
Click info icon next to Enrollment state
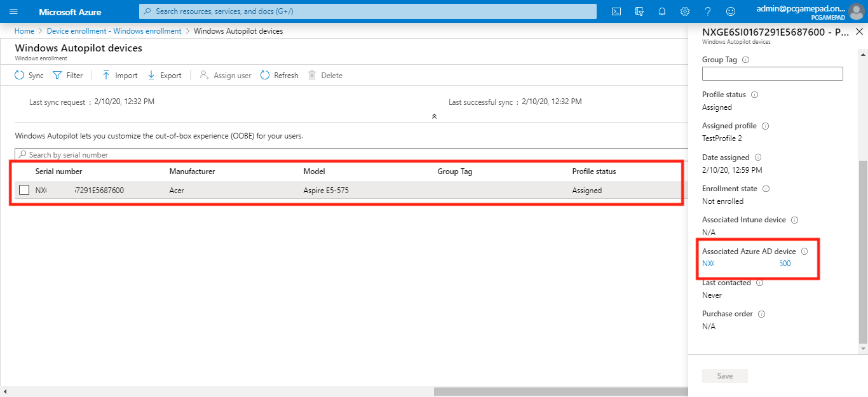tap(766, 189)
